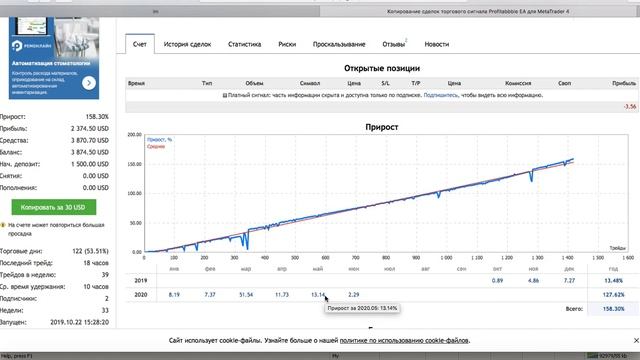
Task: Click the Прирост 158.30% sidebar value
Action: (97, 117)
